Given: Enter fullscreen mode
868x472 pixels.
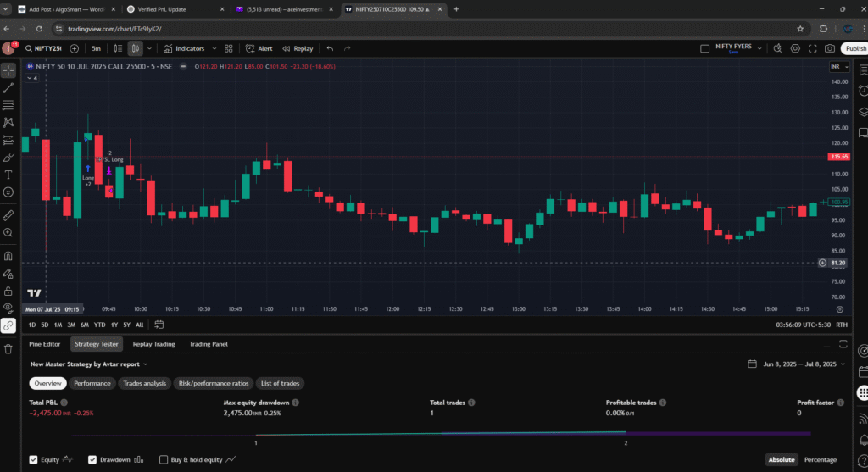Looking at the screenshot, I should [812, 48].
